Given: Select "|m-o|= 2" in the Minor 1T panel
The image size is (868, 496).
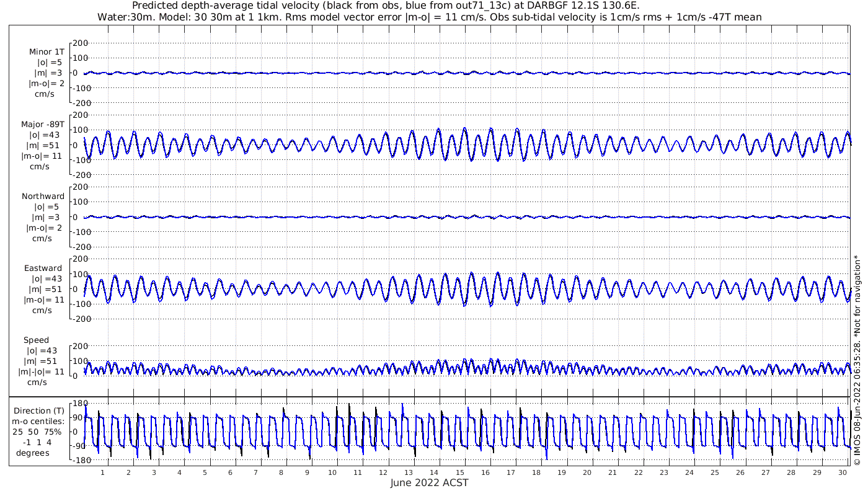Looking at the screenshot, I should point(46,84).
